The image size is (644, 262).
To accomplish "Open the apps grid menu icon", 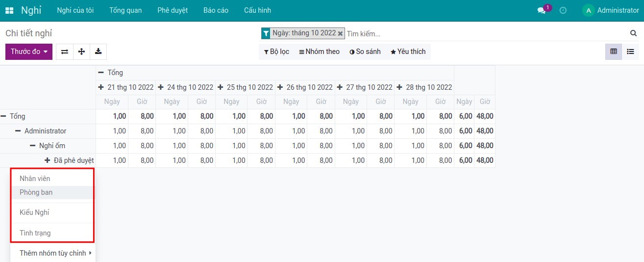I will [x=9, y=10].
